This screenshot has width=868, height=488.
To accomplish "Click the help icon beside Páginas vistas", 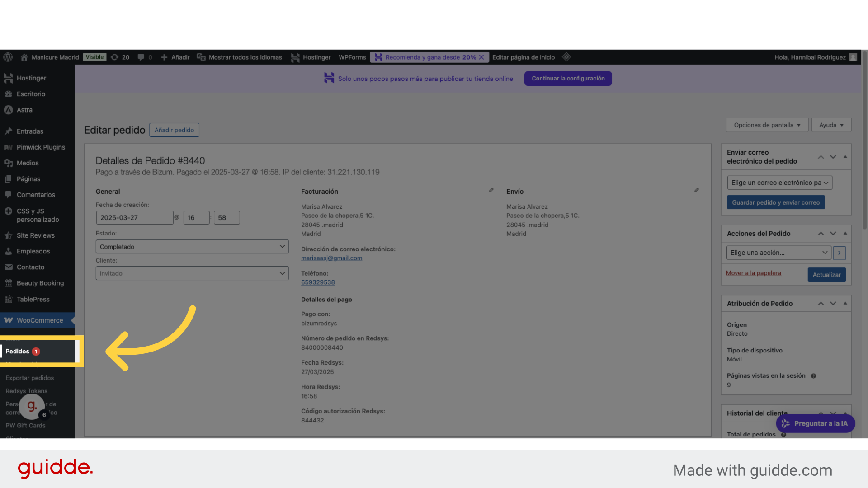I will [x=813, y=376].
